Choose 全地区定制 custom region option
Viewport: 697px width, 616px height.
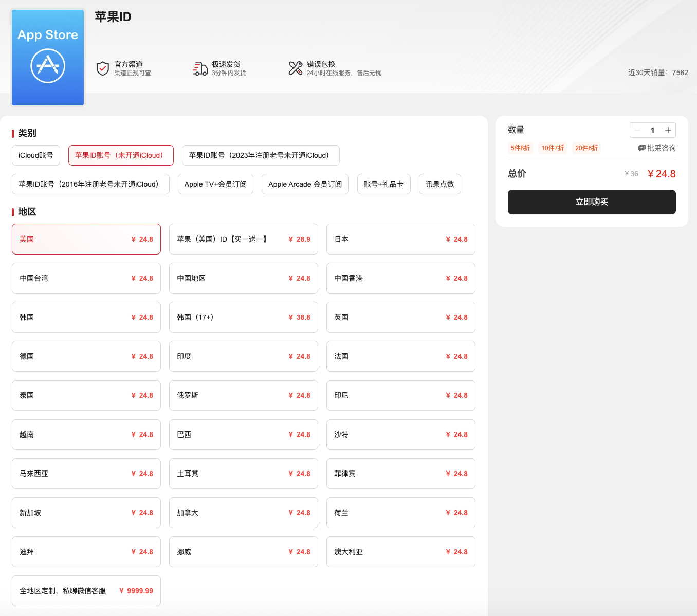point(86,591)
